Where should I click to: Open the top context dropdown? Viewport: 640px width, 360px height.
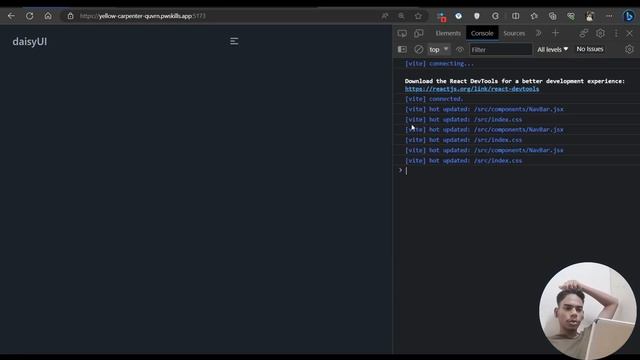[x=439, y=49]
